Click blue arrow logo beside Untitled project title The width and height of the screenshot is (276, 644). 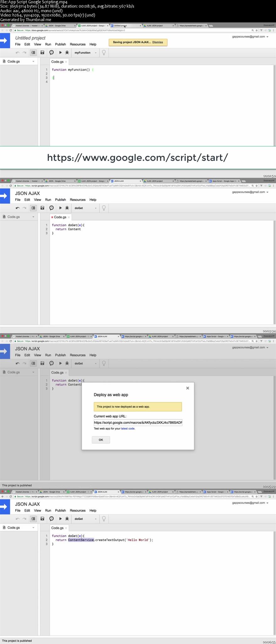click(5, 41)
